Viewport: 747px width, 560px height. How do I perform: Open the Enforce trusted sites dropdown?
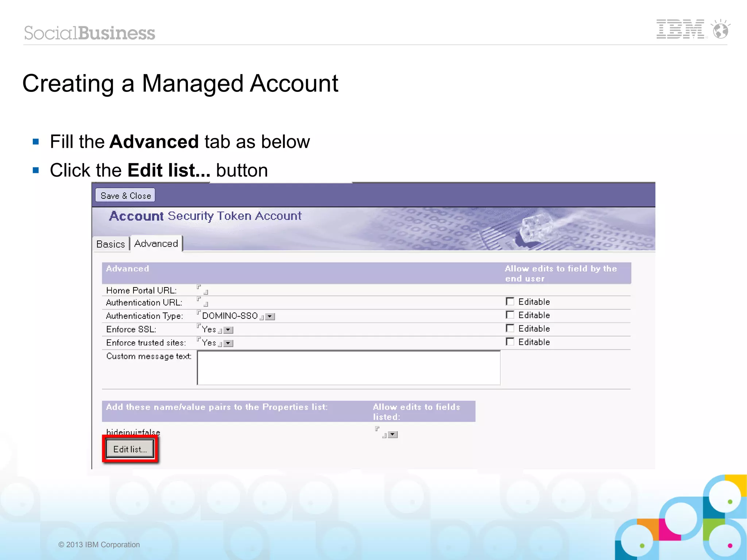228,343
